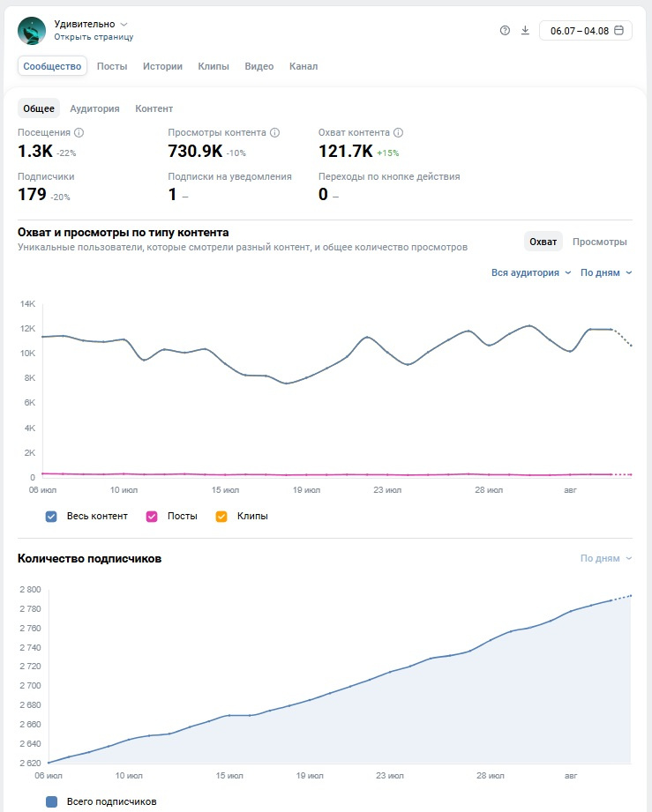Screen dimensions: 652x812
Task: Toggle the Весь контент checkbox
Action: click(51, 517)
